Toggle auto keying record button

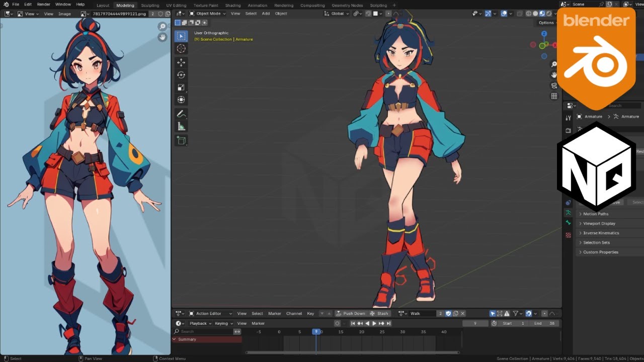point(337,323)
